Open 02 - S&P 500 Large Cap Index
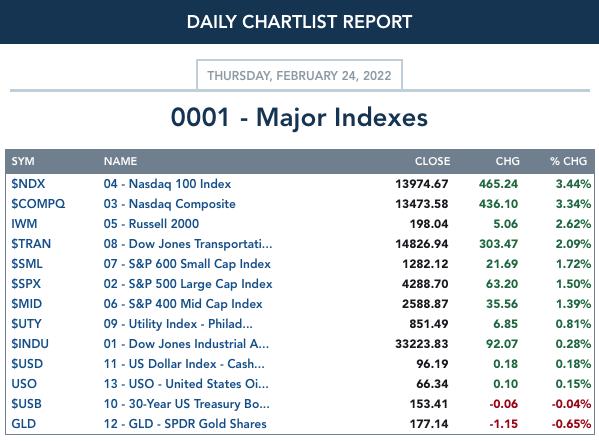This screenshot has width=599, height=441. 188,284
